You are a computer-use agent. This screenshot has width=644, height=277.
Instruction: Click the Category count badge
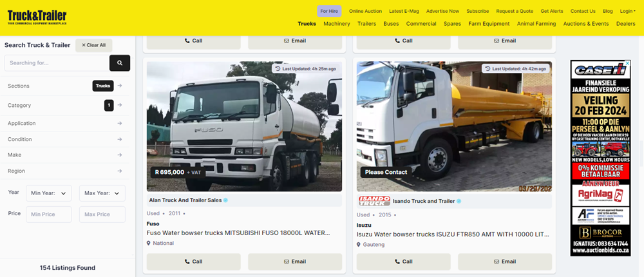coord(109,106)
